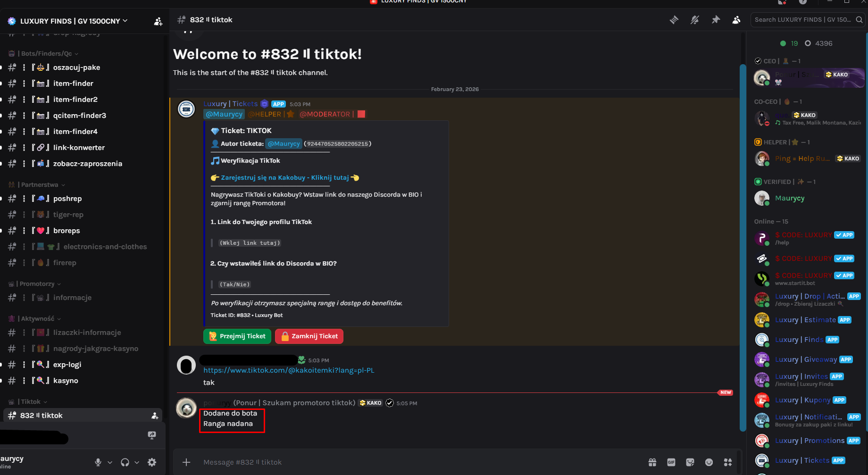Click the gift icon in the message bar
The image size is (868, 475).
pos(652,462)
